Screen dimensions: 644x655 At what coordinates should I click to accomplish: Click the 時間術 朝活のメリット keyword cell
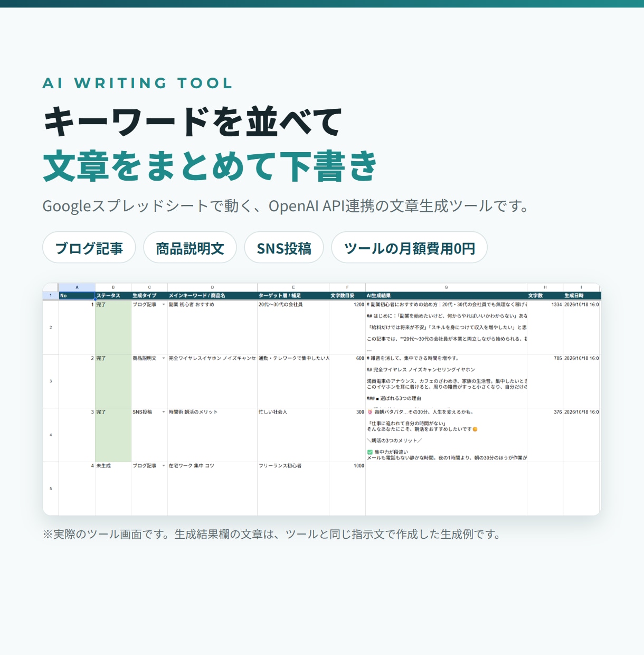pos(212,435)
